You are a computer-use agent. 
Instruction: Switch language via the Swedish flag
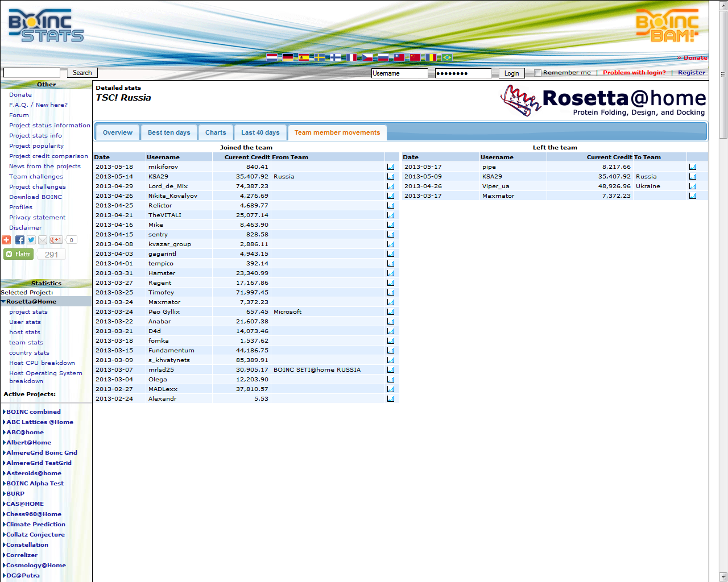coord(320,57)
